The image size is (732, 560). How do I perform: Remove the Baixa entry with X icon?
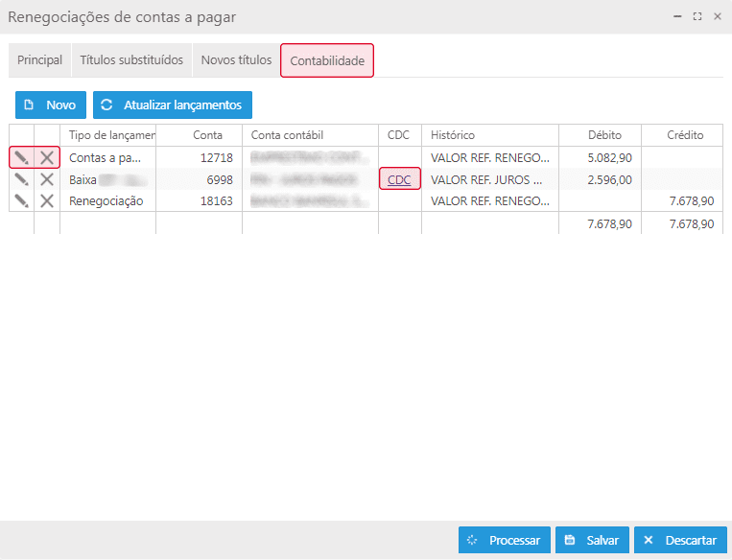click(47, 179)
